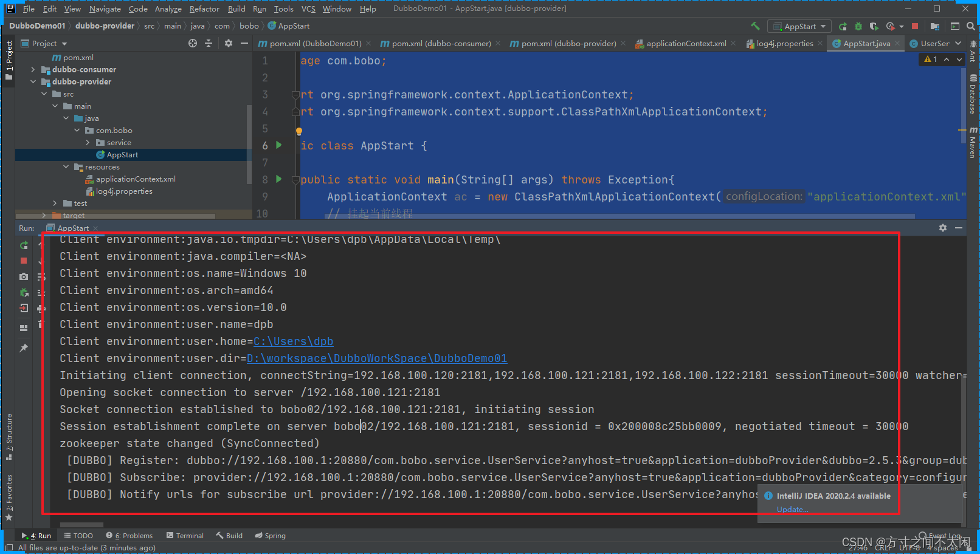Open the Refactor menu
This screenshot has height=554, width=980.
coord(204,9)
